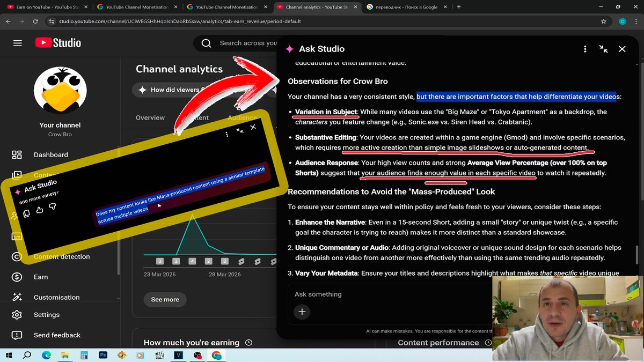Open the Windows Start menu

[9, 355]
